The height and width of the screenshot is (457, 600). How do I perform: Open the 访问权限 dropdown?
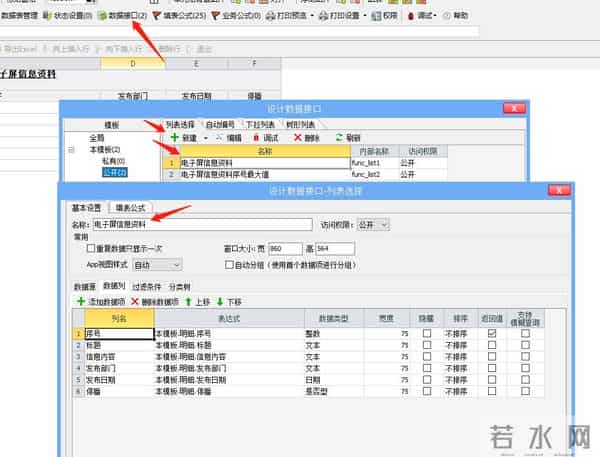click(373, 225)
